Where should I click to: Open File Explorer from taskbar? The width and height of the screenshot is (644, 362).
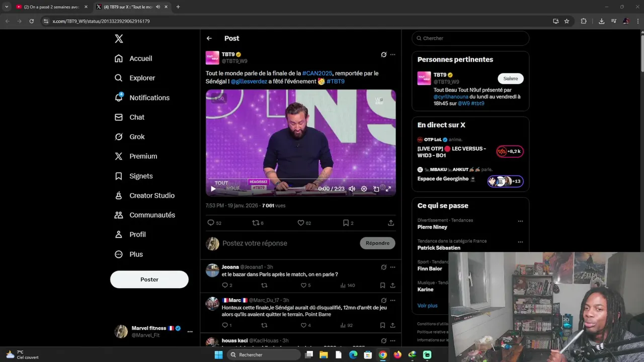324,355
